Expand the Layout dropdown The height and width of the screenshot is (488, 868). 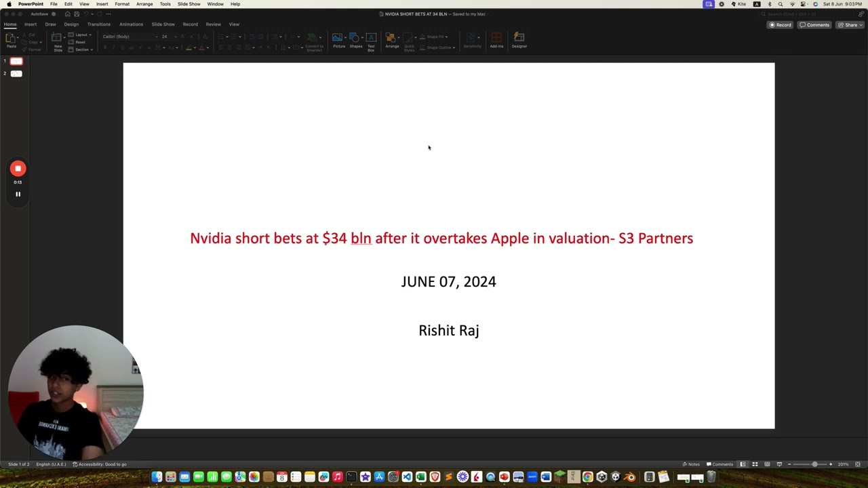[x=80, y=35]
